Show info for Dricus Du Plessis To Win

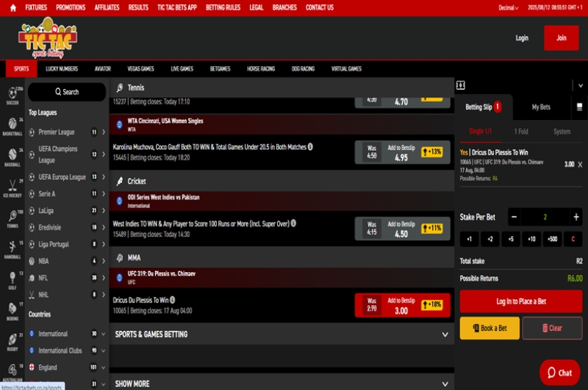pos(172,300)
